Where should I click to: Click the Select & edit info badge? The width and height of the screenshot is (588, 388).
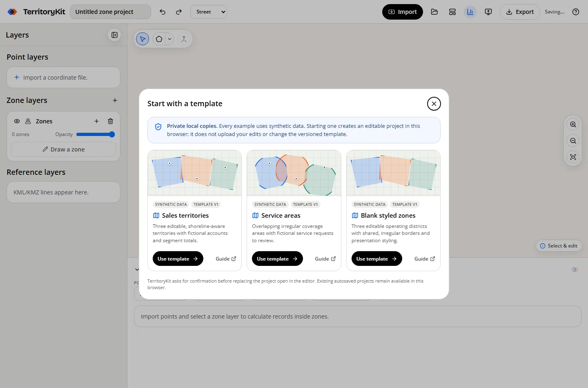pyautogui.click(x=559, y=246)
